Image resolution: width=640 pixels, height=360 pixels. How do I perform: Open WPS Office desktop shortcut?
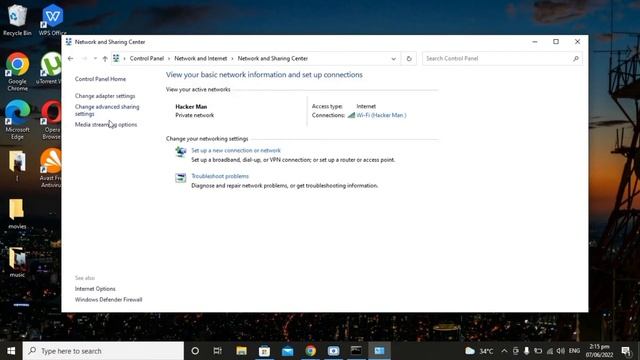53,20
